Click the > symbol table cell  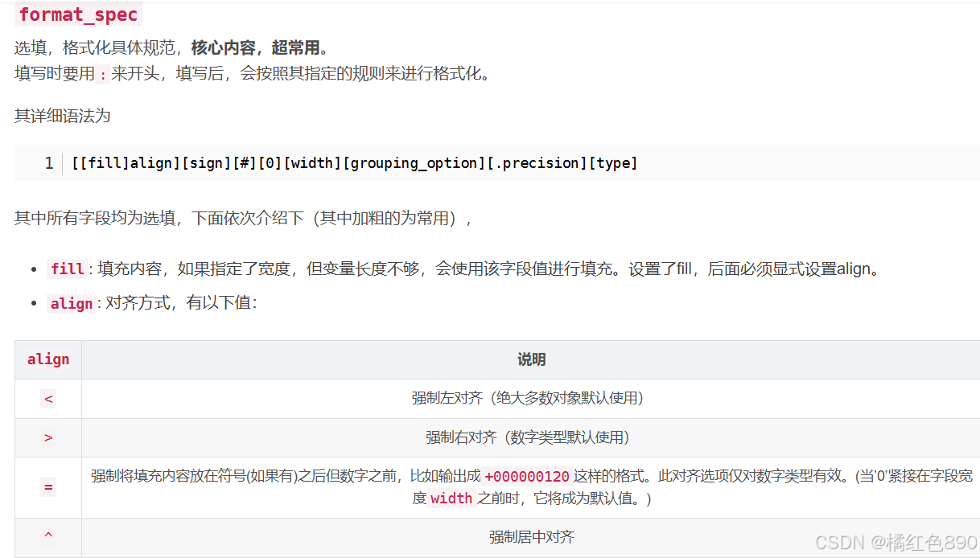[48, 437]
